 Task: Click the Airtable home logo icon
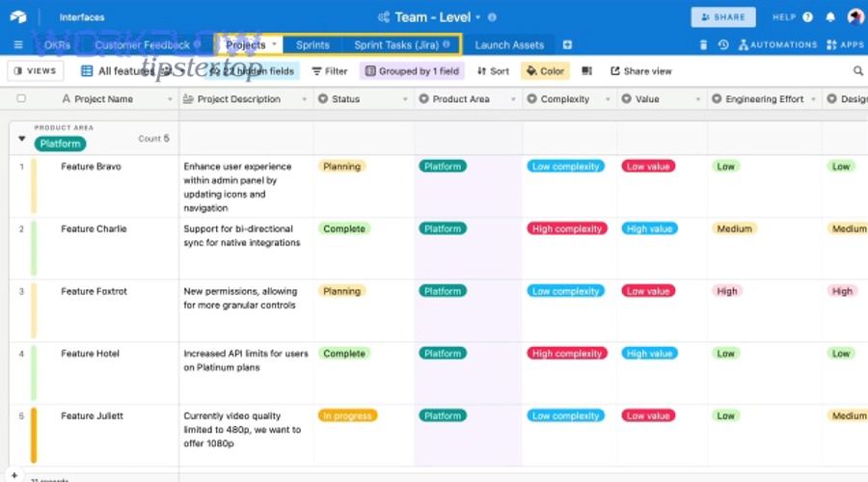19,17
